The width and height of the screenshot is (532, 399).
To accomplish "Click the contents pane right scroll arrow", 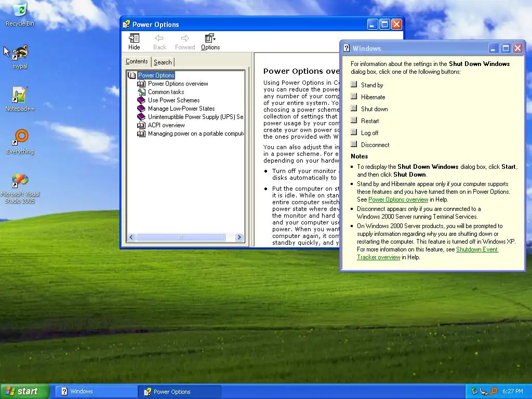I will [239, 237].
